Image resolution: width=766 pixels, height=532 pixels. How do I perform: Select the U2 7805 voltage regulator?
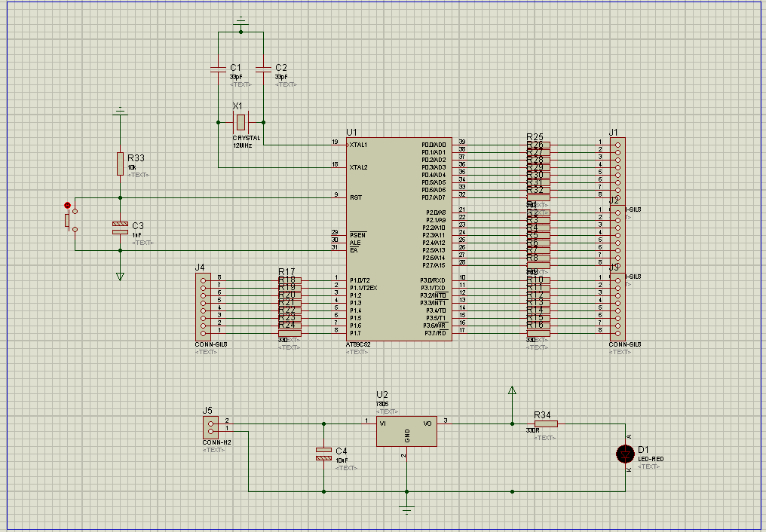pos(406,431)
